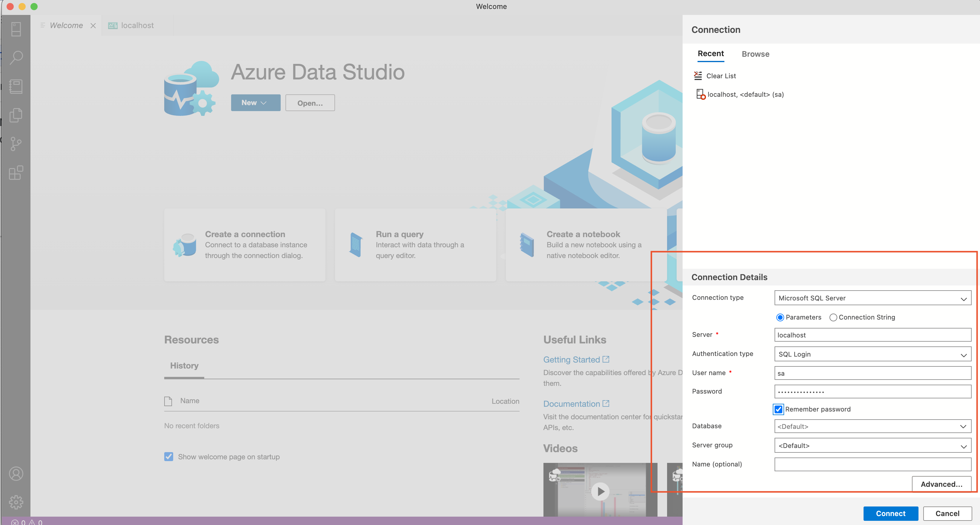
Task: Open the Accounts icon in the sidebar
Action: (x=16, y=474)
